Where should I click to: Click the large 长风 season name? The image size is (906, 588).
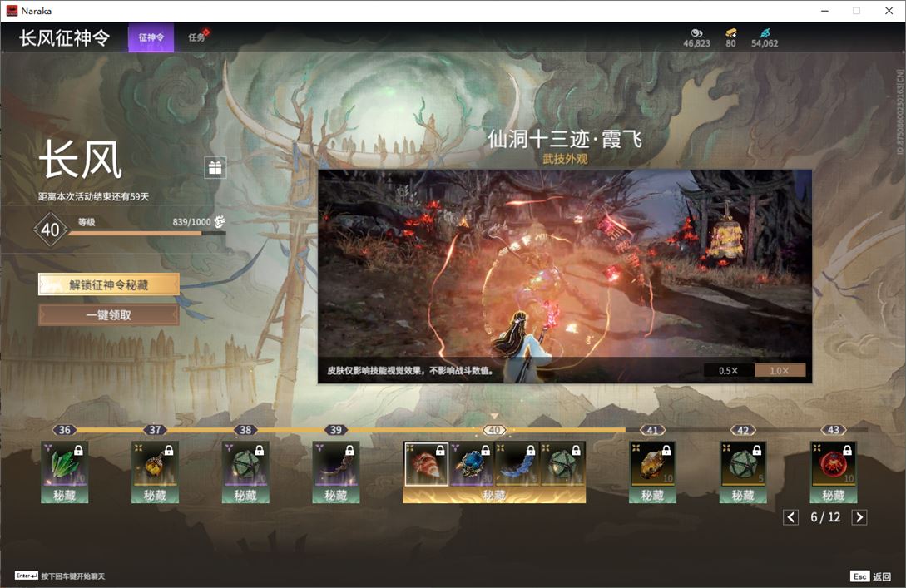pyautogui.click(x=81, y=159)
